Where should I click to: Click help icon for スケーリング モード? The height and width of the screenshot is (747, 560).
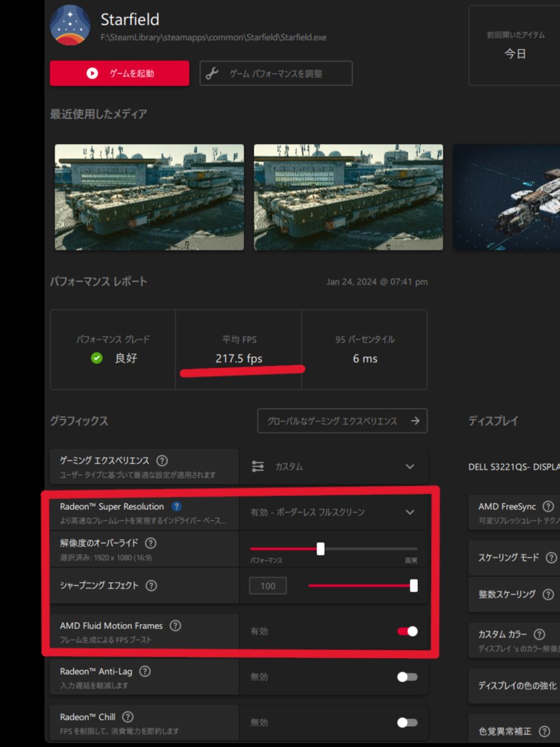pos(551,557)
